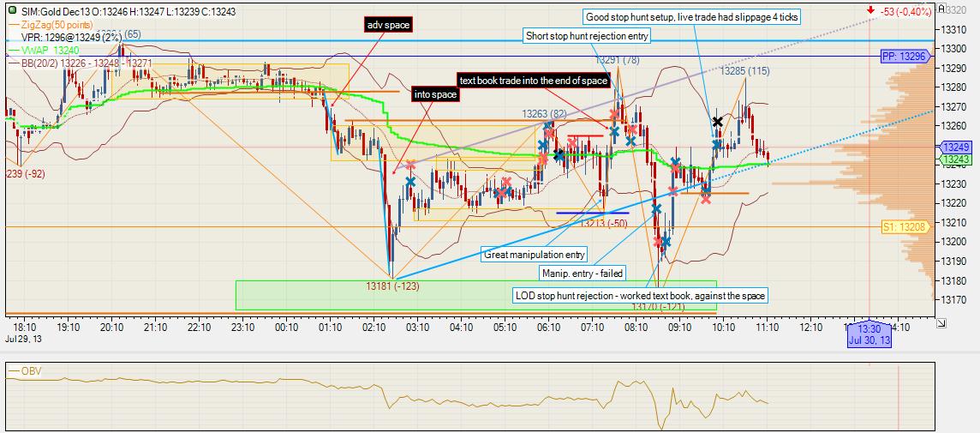This screenshot has height=433, width=980.
Task: Click the S1: 13208 support label
Action: [x=907, y=226]
